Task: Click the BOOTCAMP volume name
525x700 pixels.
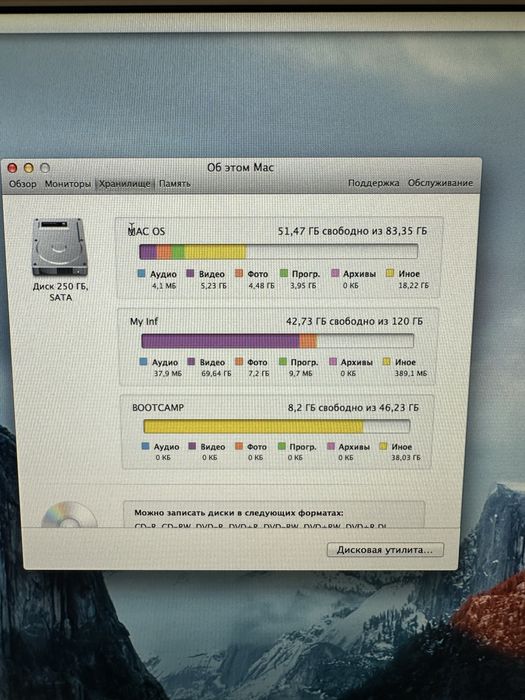Action: [158, 408]
